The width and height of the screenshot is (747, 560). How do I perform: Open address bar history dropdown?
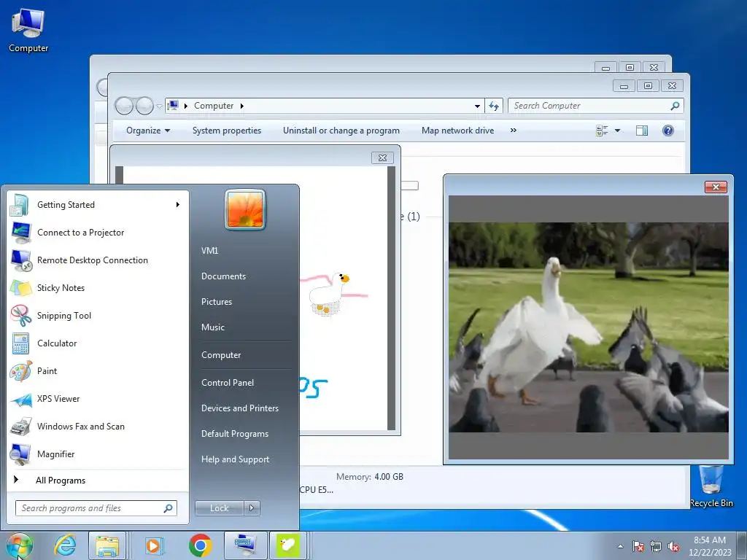click(477, 106)
